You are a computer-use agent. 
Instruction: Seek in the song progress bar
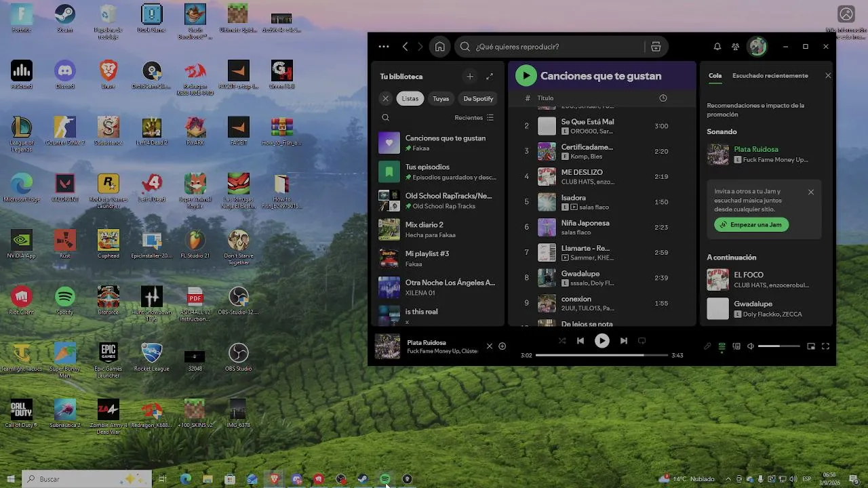click(601, 355)
